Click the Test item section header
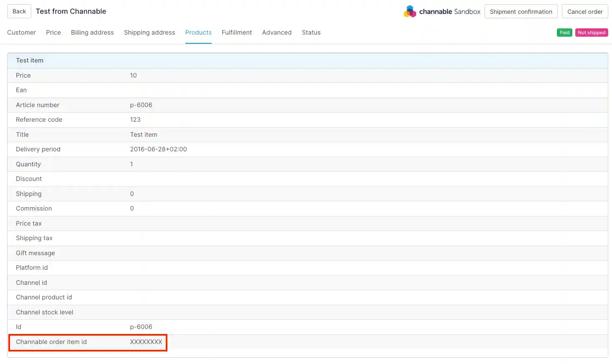The height and width of the screenshot is (364, 612). click(30, 60)
